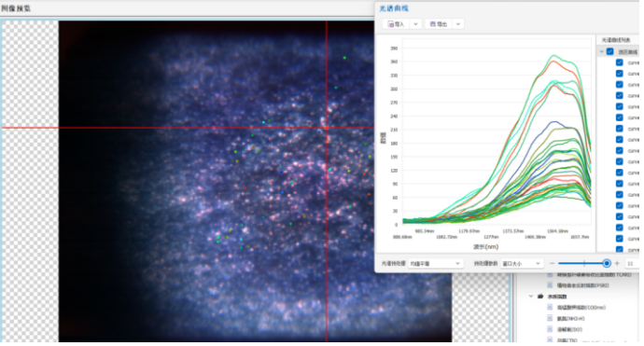
Task: Click the 导入 import file icon
Action: pos(390,24)
